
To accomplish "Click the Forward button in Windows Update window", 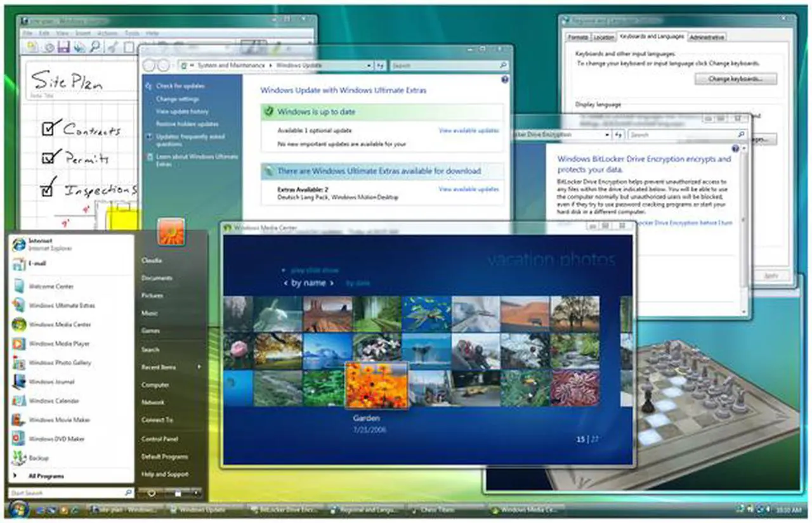I will (164, 65).
